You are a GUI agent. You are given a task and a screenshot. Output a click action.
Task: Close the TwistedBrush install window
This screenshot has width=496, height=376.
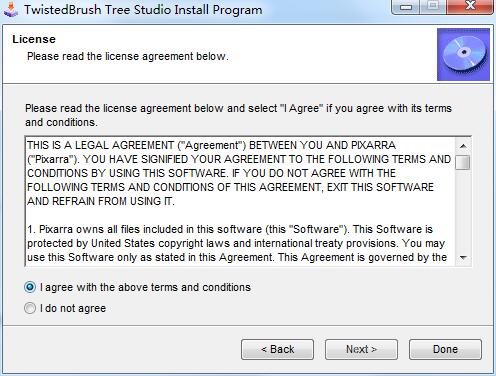click(470, 7)
